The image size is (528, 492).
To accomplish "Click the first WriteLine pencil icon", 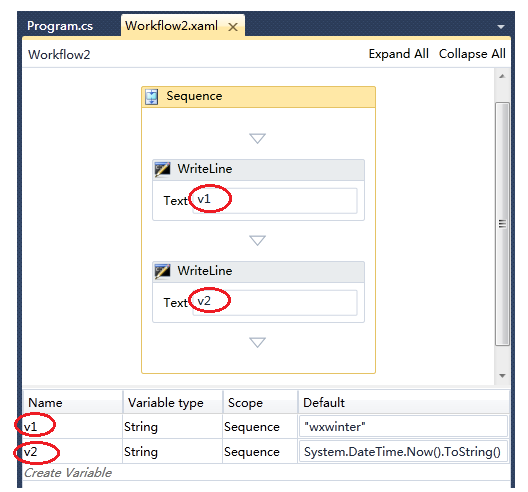I will click(x=162, y=169).
